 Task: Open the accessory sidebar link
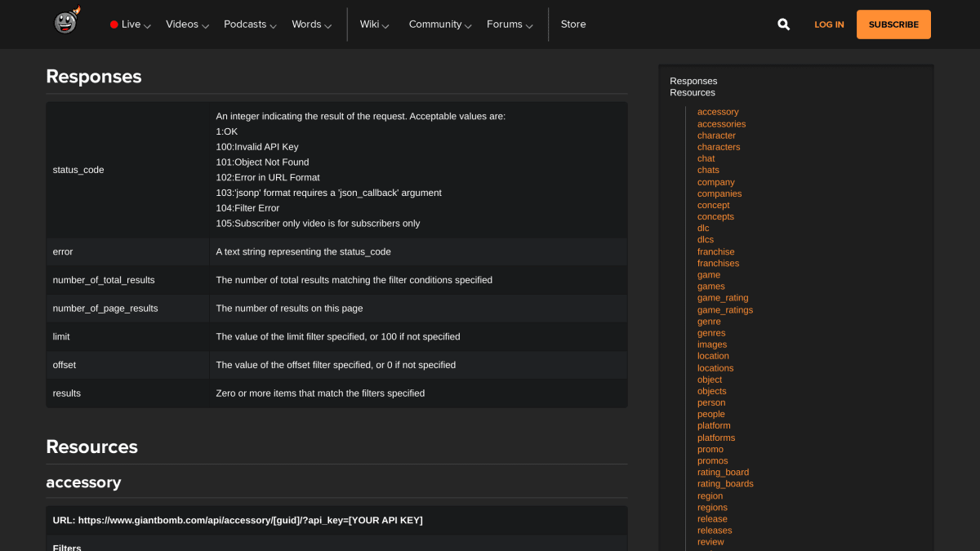[718, 112]
